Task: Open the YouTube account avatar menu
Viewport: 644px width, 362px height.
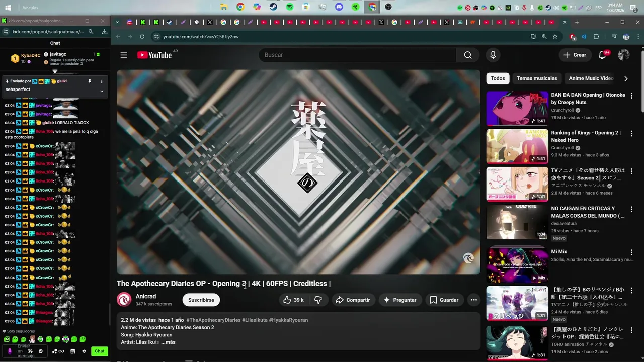Action: [x=624, y=55]
